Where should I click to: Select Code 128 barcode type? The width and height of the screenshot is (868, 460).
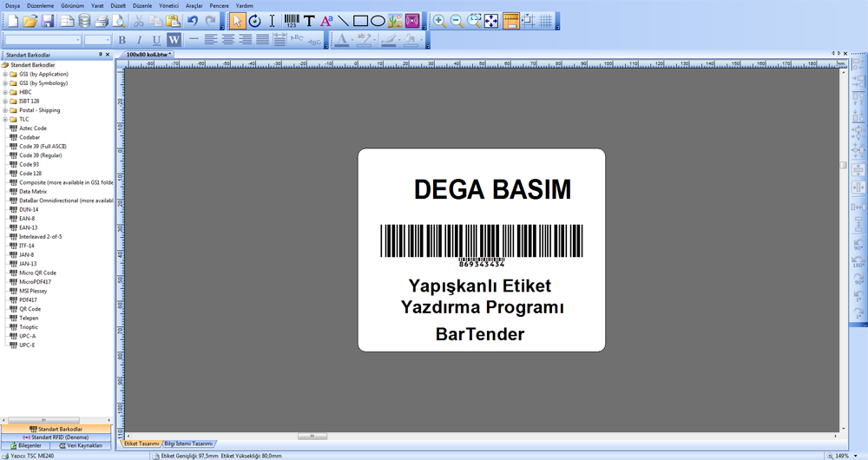[x=30, y=174]
